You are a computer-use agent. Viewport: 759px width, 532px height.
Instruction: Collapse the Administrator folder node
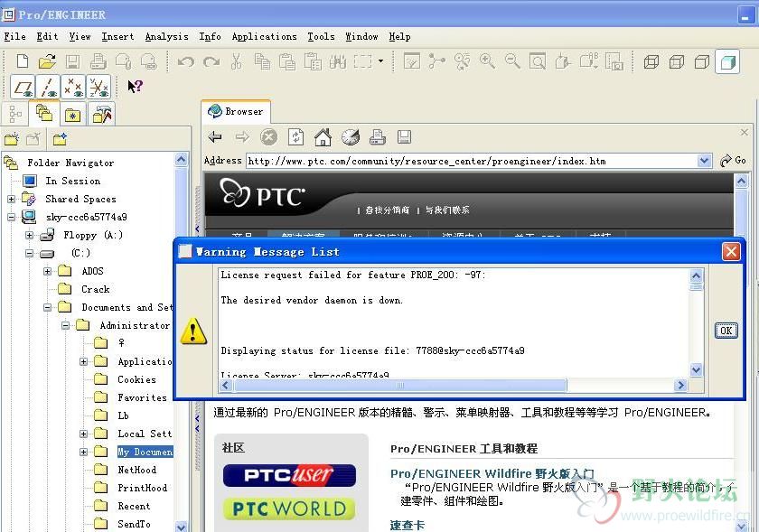(x=65, y=326)
